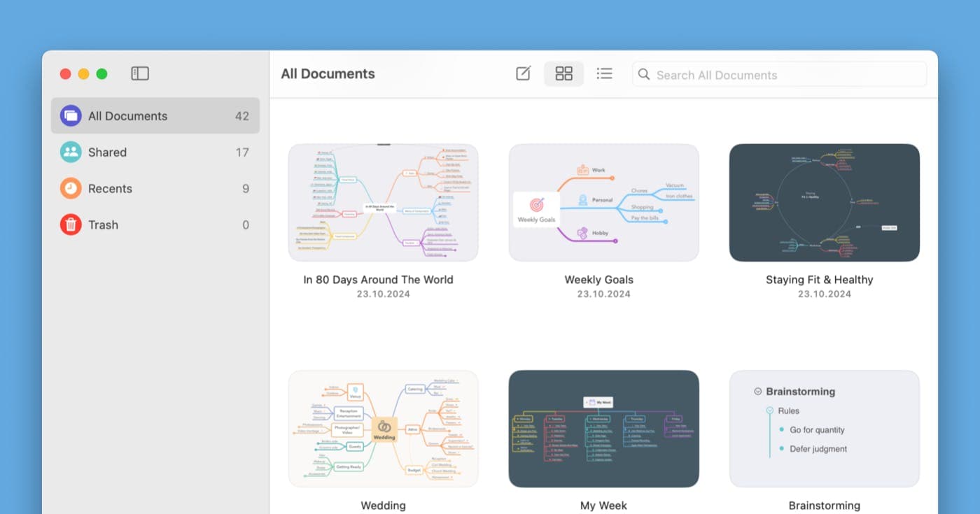The image size is (980, 514).
Task: Switch to grid view
Action: click(x=563, y=73)
